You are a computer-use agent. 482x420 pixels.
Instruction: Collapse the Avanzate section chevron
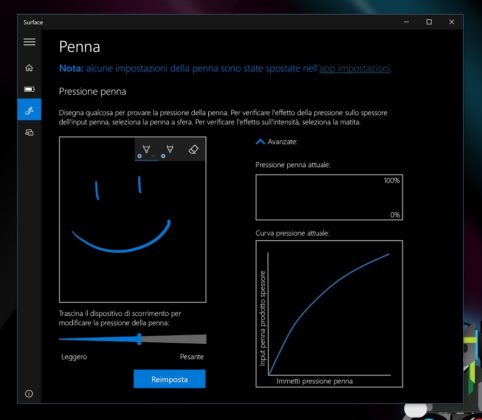pyautogui.click(x=260, y=142)
